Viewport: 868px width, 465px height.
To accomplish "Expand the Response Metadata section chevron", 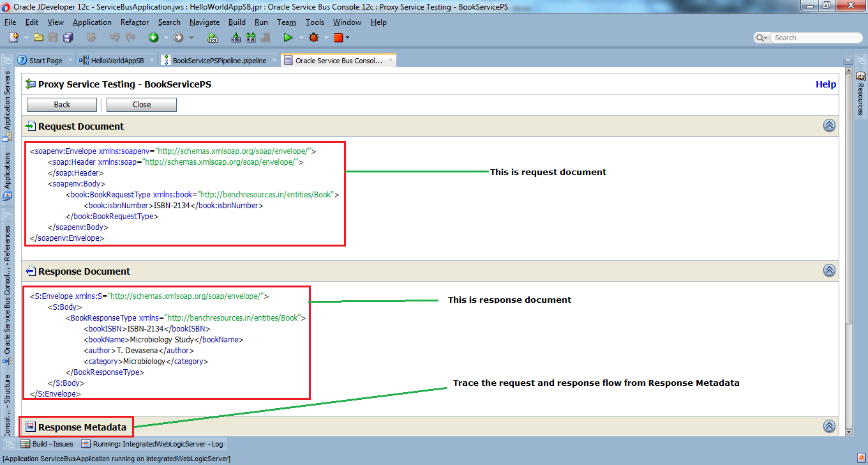I will [x=829, y=426].
